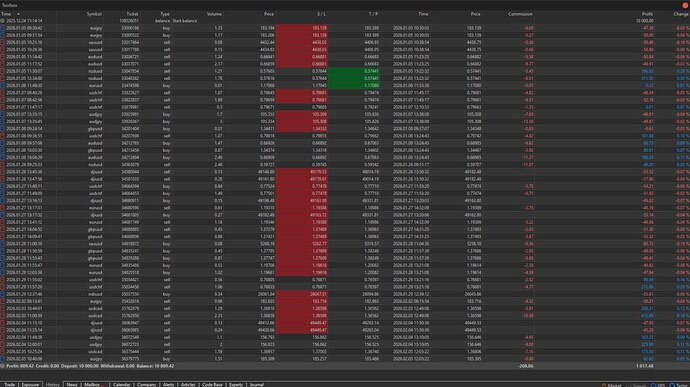Click the Commission column header
Screen dimensions: 690x387
point(521,14)
